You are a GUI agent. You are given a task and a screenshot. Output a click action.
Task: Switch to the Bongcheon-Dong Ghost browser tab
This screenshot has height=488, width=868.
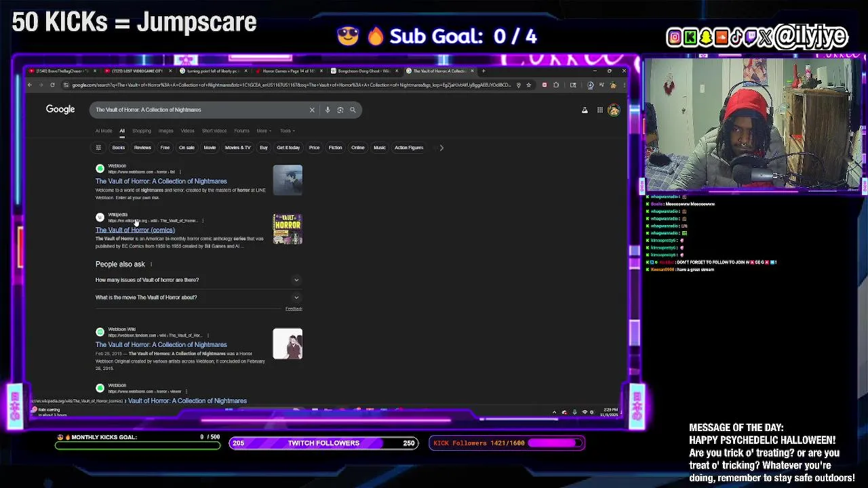pyautogui.click(x=366, y=71)
